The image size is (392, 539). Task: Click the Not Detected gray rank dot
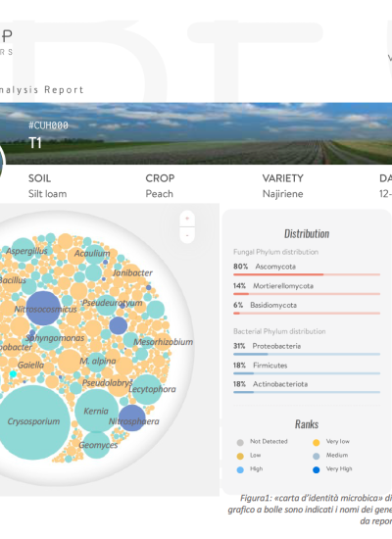(x=240, y=442)
